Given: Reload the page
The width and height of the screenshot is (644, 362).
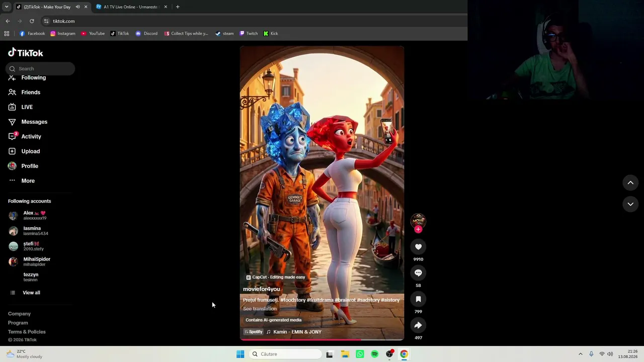Looking at the screenshot, I should 32,21.
